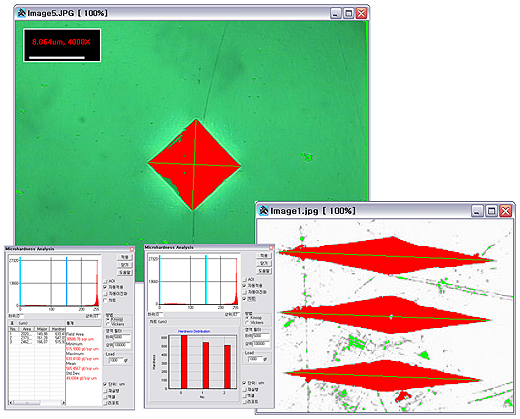Select row 3 in the results table
The width and height of the screenshot is (520, 419).
tap(37, 342)
